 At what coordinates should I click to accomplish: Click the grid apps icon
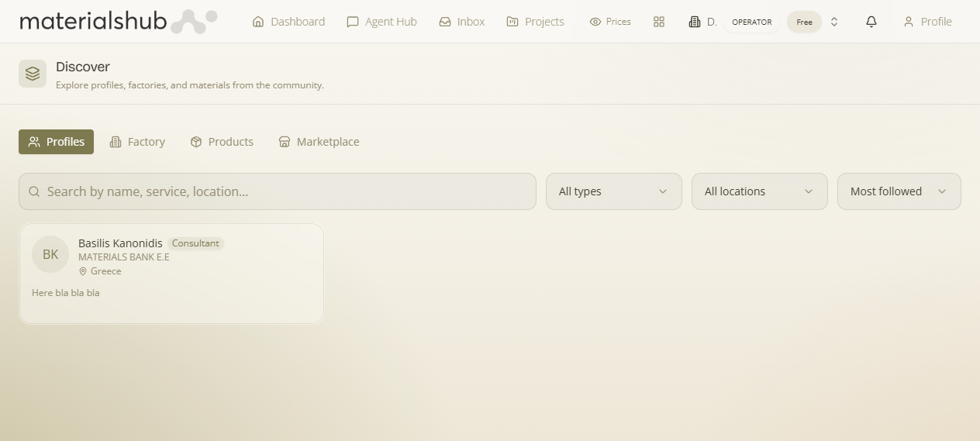coord(659,22)
